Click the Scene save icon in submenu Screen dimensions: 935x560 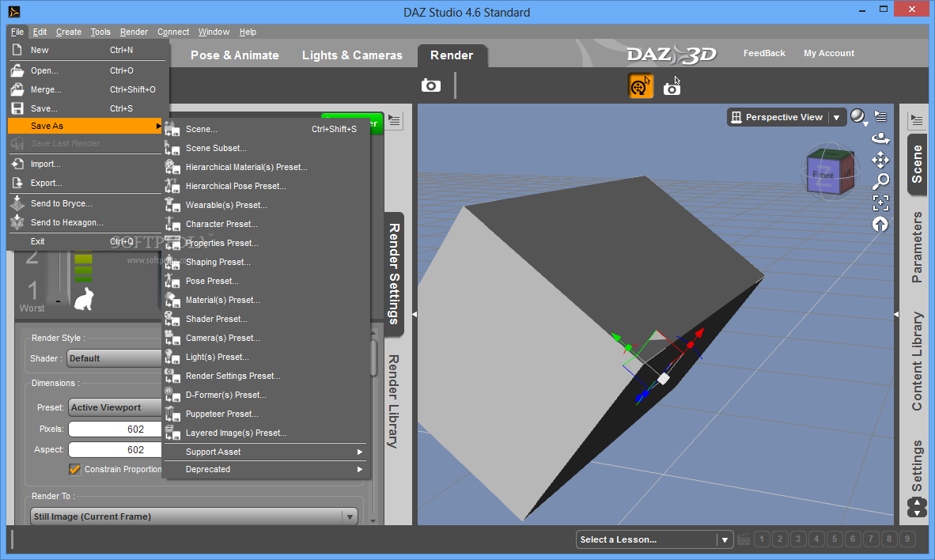click(172, 129)
